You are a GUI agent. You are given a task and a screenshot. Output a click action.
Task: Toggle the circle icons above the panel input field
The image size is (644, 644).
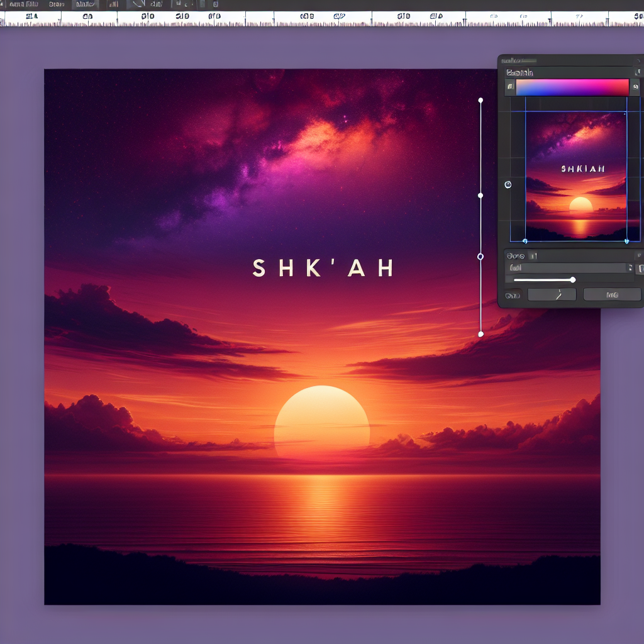tap(515, 256)
